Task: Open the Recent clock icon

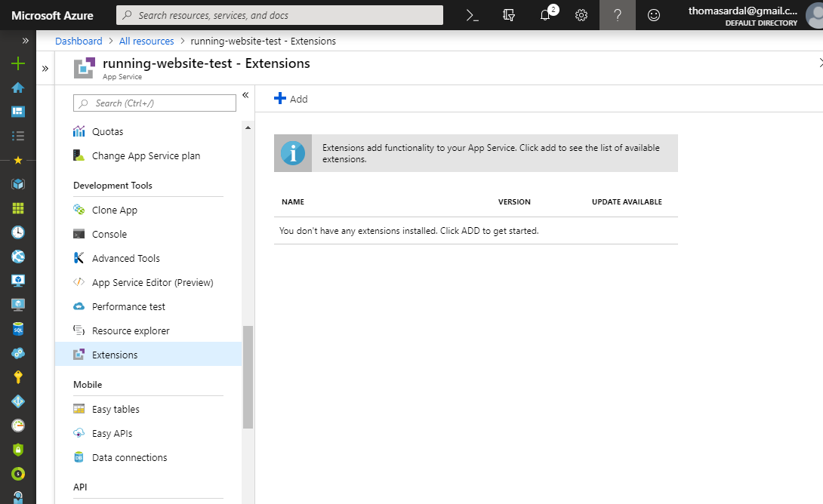Action: click(18, 232)
